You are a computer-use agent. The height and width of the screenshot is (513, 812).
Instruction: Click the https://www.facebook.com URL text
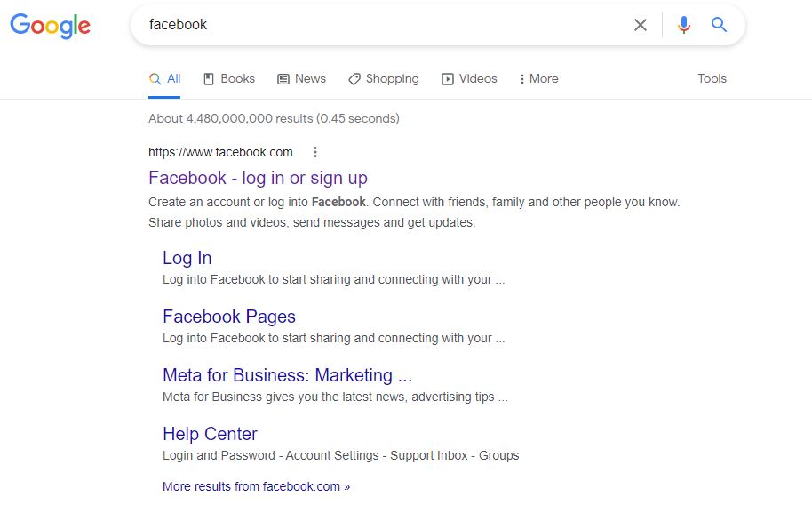tap(220, 152)
